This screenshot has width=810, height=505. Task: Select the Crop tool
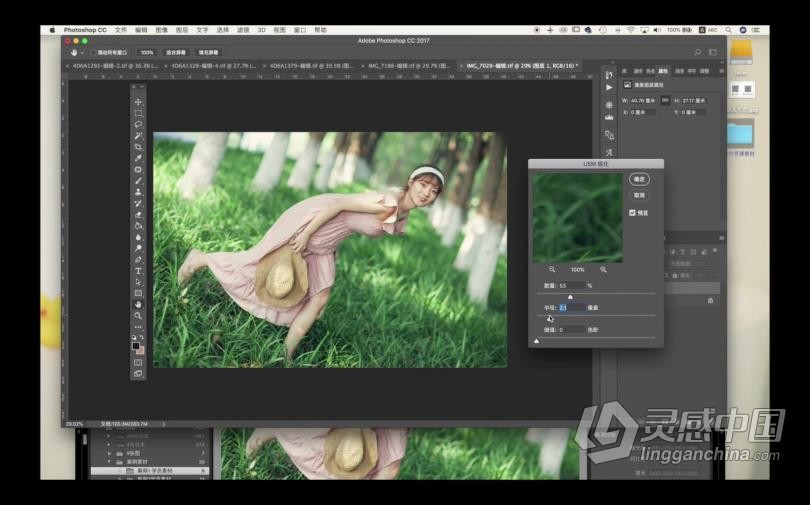138,147
